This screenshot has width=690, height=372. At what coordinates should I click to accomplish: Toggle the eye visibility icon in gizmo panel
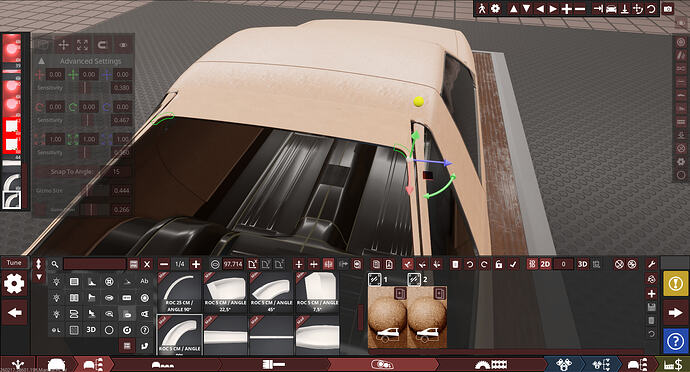click(123, 45)
